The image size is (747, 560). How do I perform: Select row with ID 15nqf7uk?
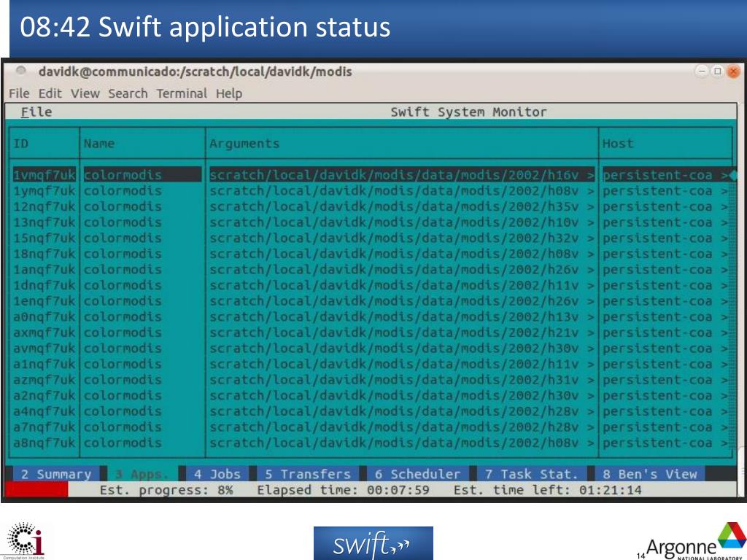(370, 238)
